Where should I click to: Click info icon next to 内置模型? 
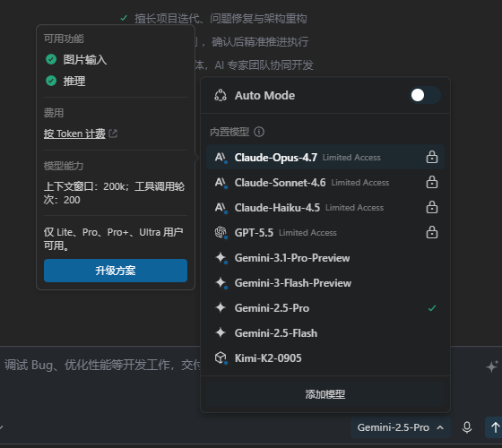(259, 132)
